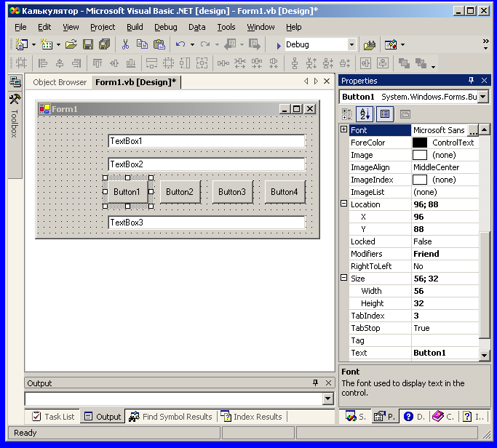Viewport: 497px width, 448px height.
Task: Switch Properties to Alphabetic sort
Action: [365, 114]
